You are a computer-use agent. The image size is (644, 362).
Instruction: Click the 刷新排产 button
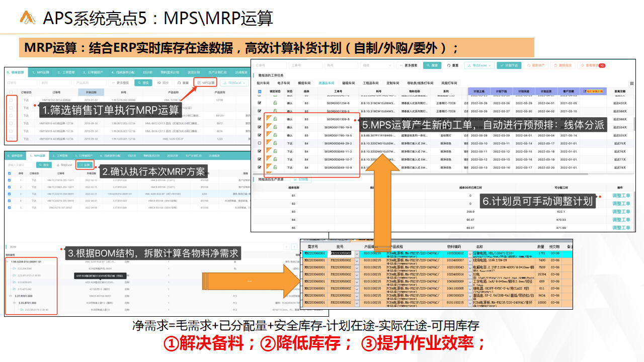(x=537, y=65)
